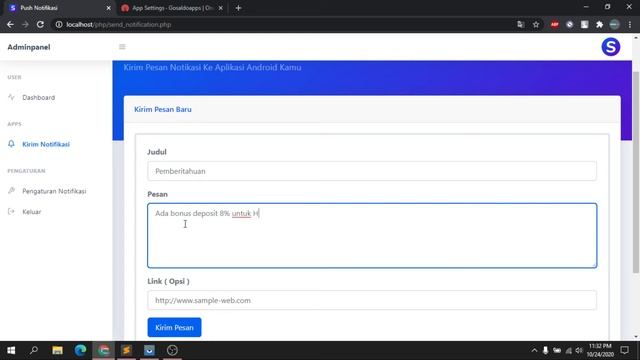Viewport: 640px width, 360px height.
Task: Click Keluar to log out
Action: tap(32, 211)
